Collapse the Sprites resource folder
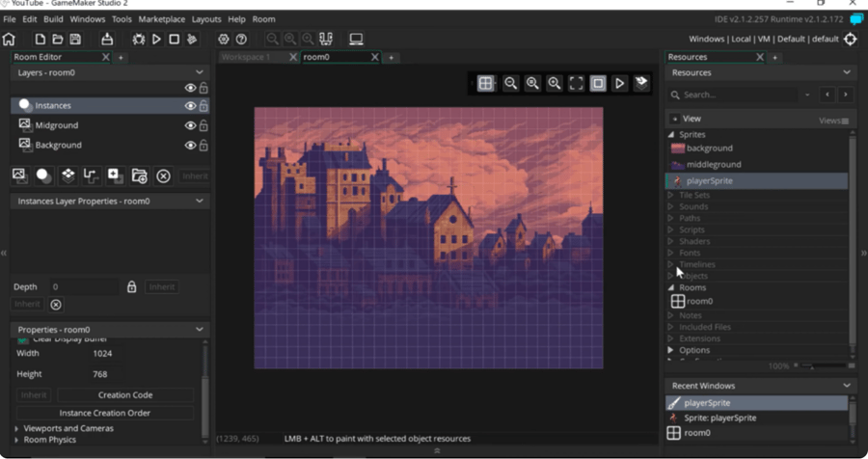The height and width of the screenshot is (459, 868). (671, 135)
